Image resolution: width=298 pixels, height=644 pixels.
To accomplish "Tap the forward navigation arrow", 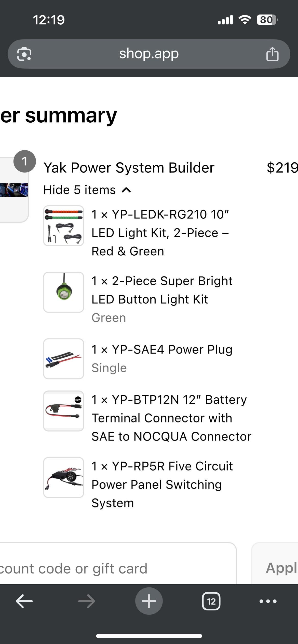I will tap(87, 601).
